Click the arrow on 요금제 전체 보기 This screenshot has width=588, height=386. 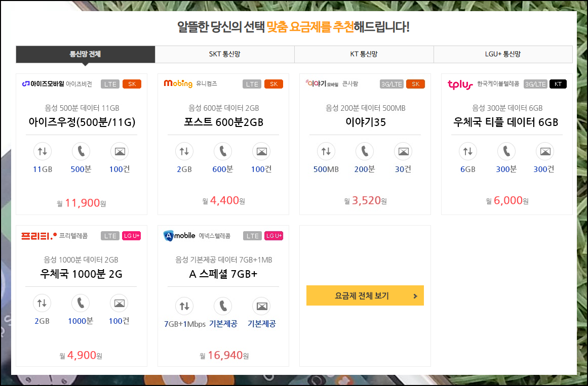tap(415, 296)
